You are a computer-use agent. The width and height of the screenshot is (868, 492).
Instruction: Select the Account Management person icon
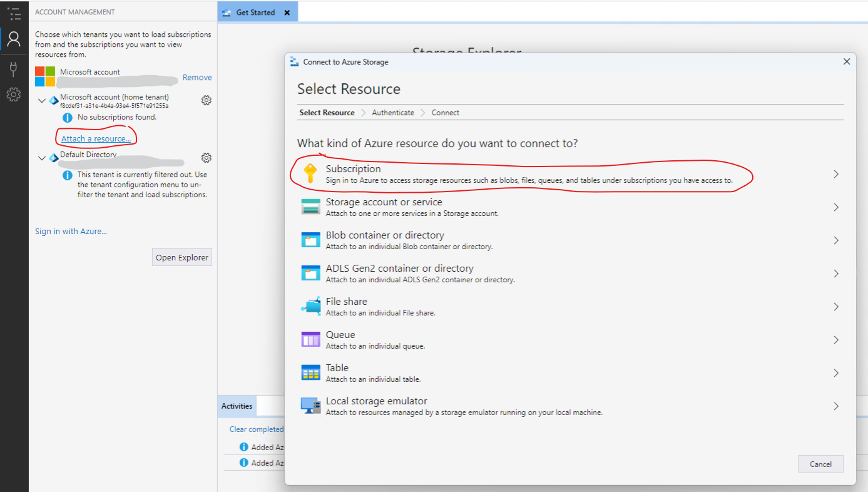coord(14,39)
